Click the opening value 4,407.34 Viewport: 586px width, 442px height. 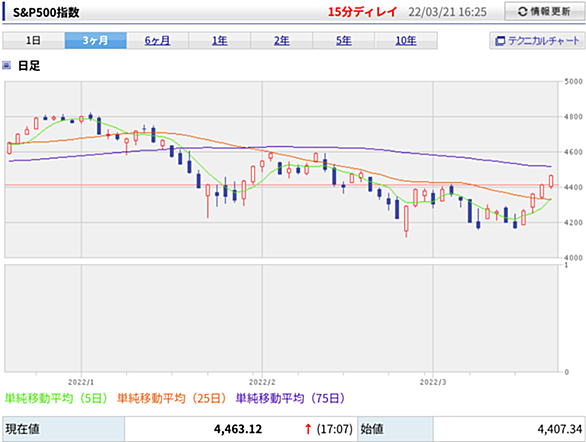pyautogui.click(x=560, y=429)
